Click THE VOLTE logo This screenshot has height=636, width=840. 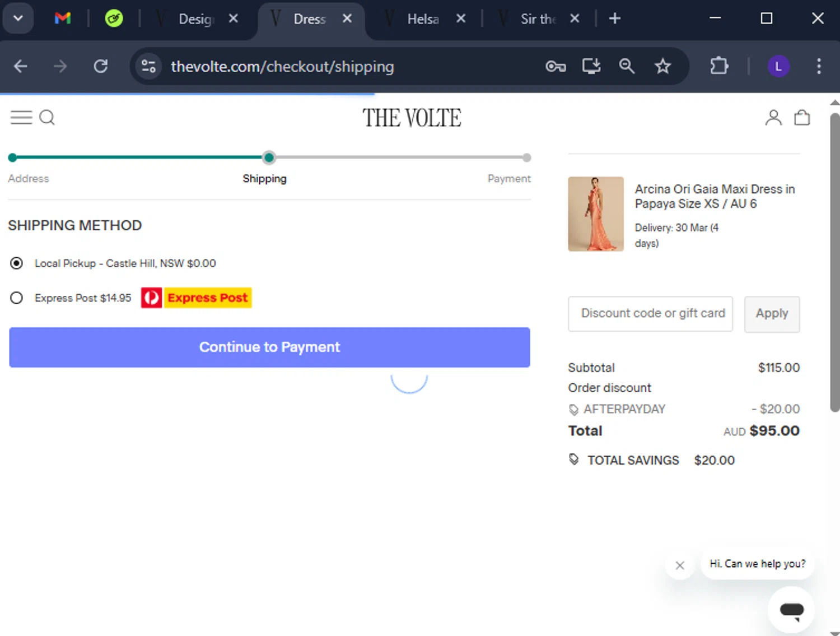[412, 118]
